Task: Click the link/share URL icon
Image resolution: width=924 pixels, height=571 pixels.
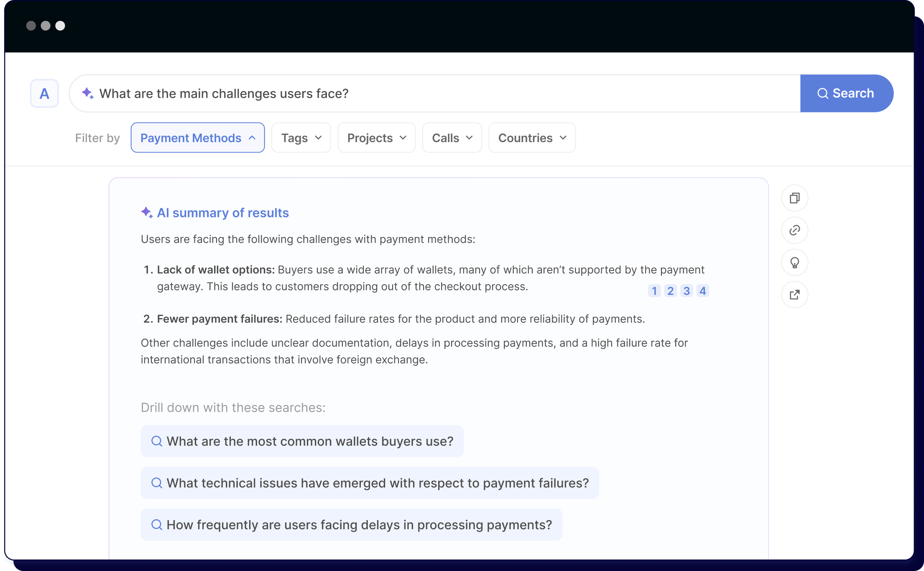Action: [x=794, y=230]
